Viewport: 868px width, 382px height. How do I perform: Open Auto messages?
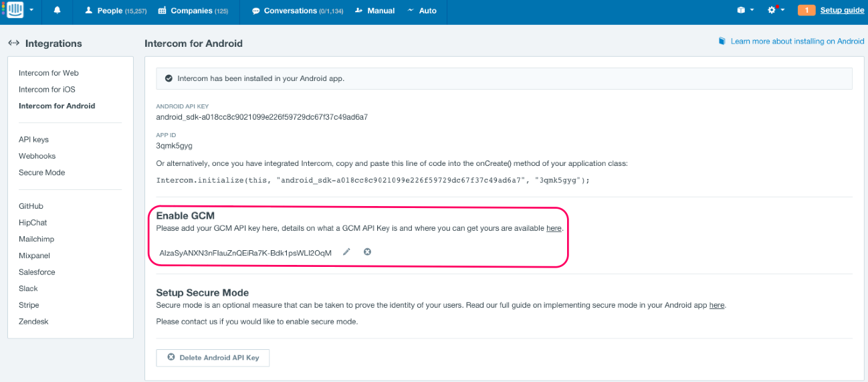click(x=422, y=11)
